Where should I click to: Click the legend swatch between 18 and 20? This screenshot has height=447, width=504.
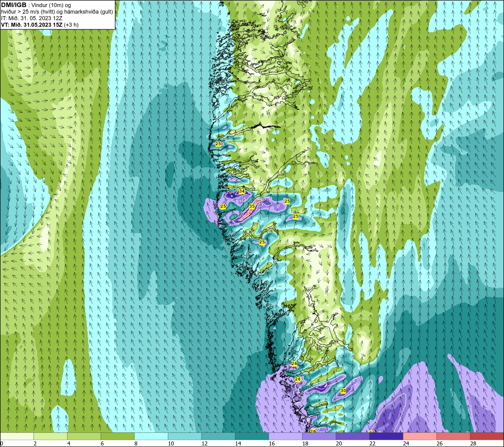319,436
